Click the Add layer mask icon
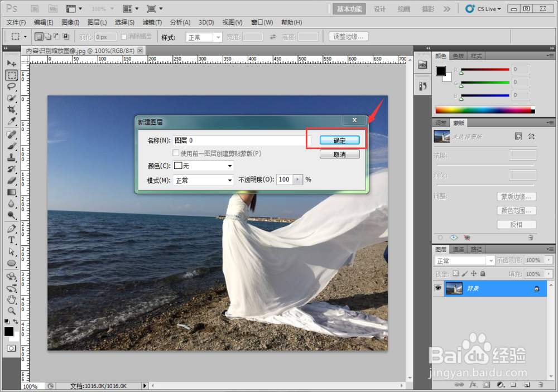Image resolution: width=558 pixels, height=392 pixels. 485,384
